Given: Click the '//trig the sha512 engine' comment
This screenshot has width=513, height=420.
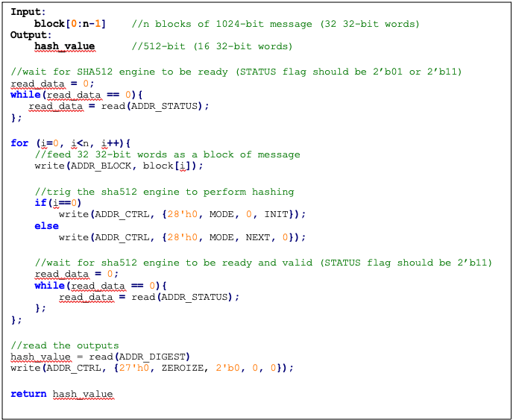Looking at the screenshot, I should click(x=164, y=192).
